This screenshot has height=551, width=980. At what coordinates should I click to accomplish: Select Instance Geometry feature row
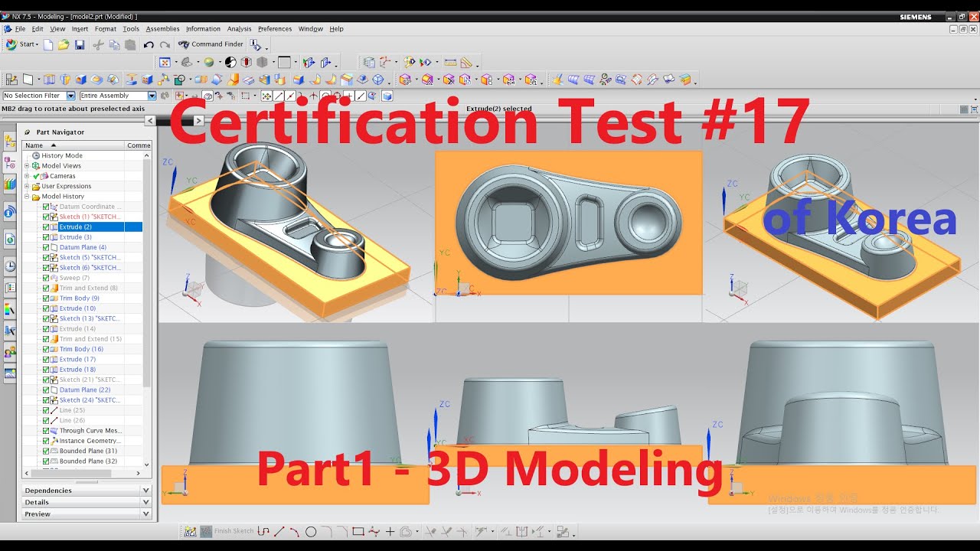pyautogui.click(x=90, y=441)
